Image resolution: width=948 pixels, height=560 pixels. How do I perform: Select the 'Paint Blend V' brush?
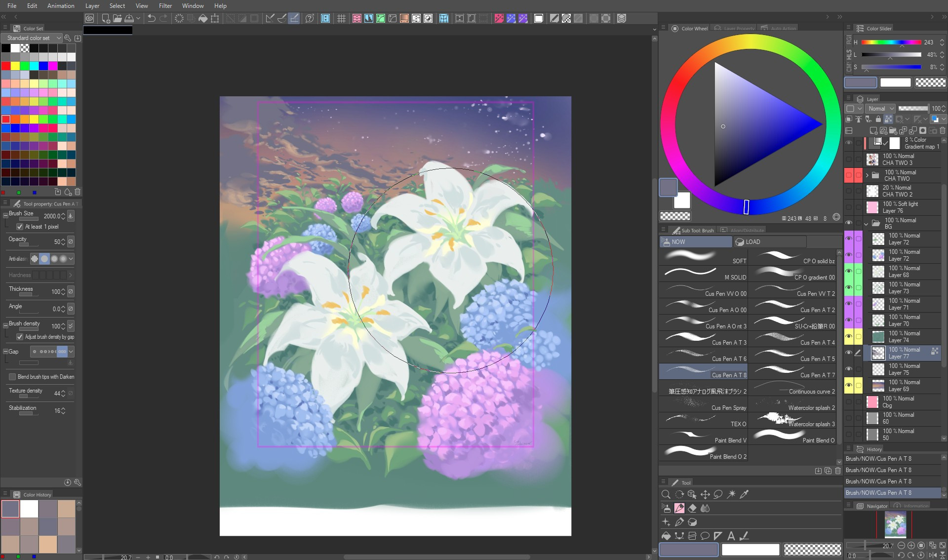[703, 437]
